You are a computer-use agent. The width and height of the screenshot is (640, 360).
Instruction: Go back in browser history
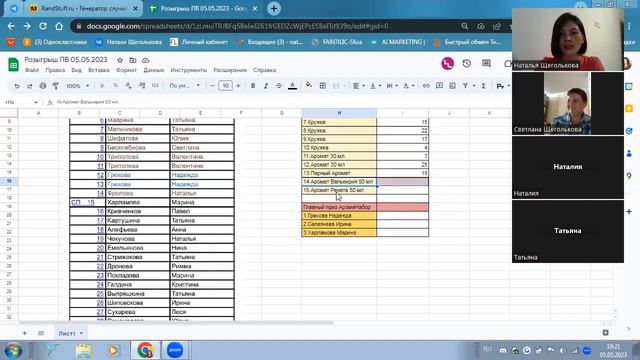pyautogui.click(x=11, y=26)
